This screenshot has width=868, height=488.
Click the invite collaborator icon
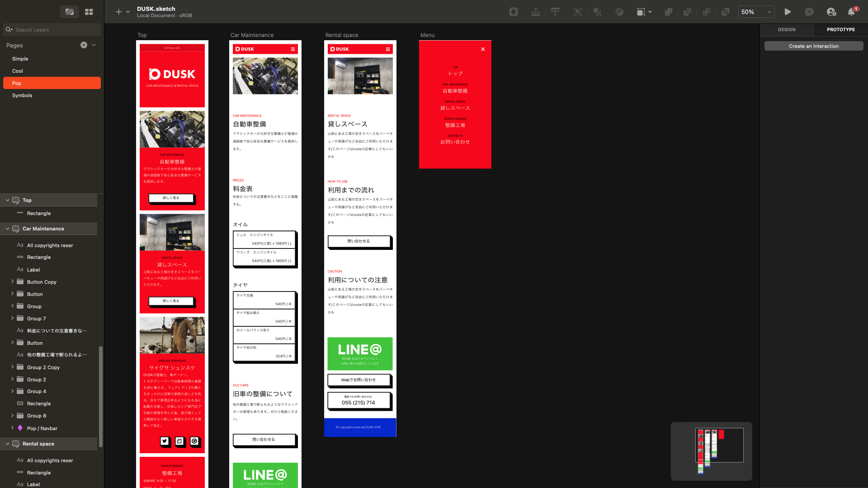[831, 12]
